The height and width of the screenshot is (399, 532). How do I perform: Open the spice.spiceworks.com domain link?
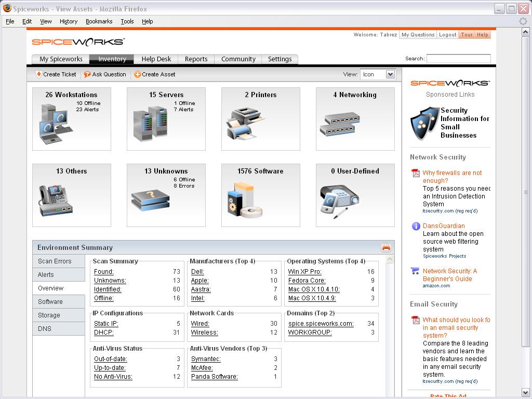tap(321, 324)
